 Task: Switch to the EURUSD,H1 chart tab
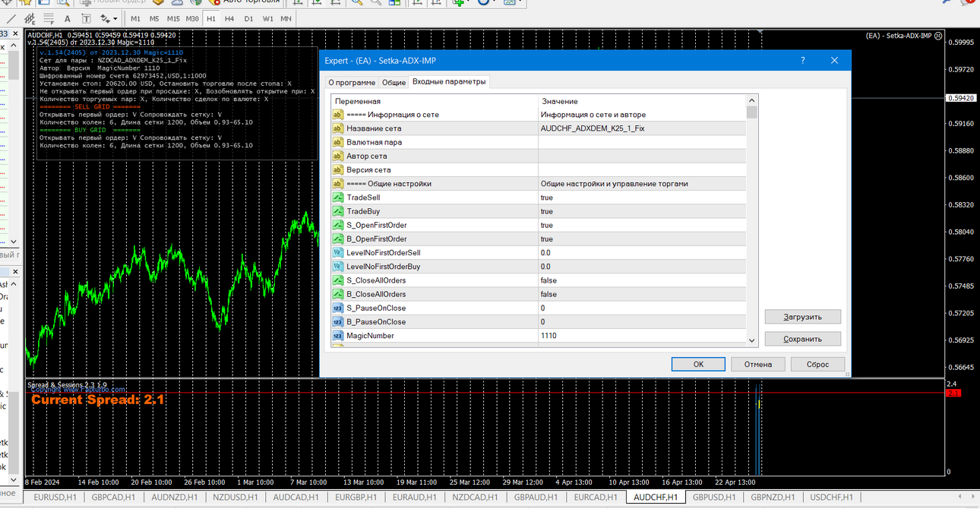tap(54, 497)
